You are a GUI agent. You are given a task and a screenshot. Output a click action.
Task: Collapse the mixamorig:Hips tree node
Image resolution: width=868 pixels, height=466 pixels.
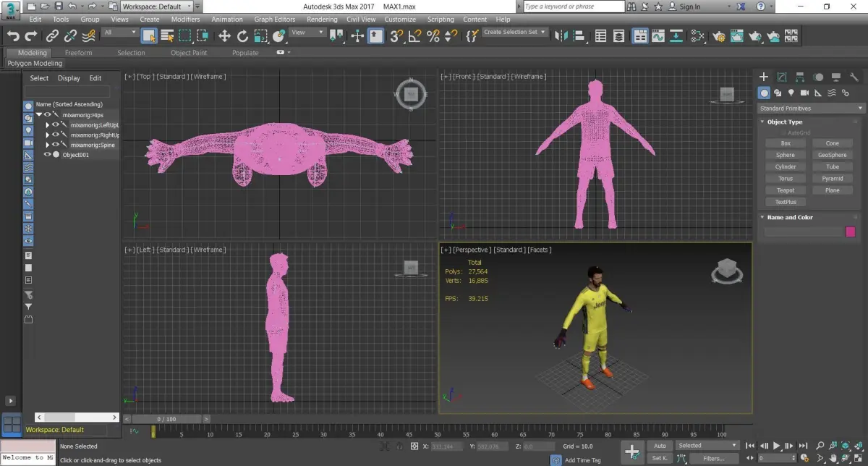[39, 114]
